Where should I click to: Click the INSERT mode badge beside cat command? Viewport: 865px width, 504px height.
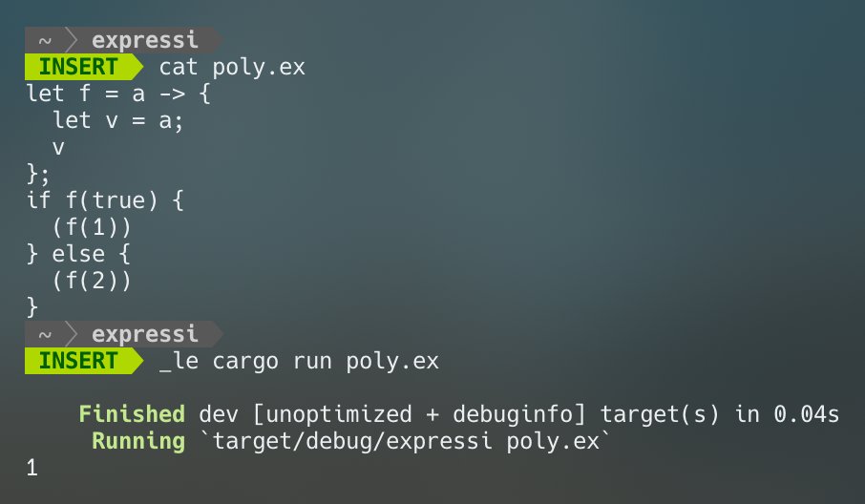coord(78,67)
